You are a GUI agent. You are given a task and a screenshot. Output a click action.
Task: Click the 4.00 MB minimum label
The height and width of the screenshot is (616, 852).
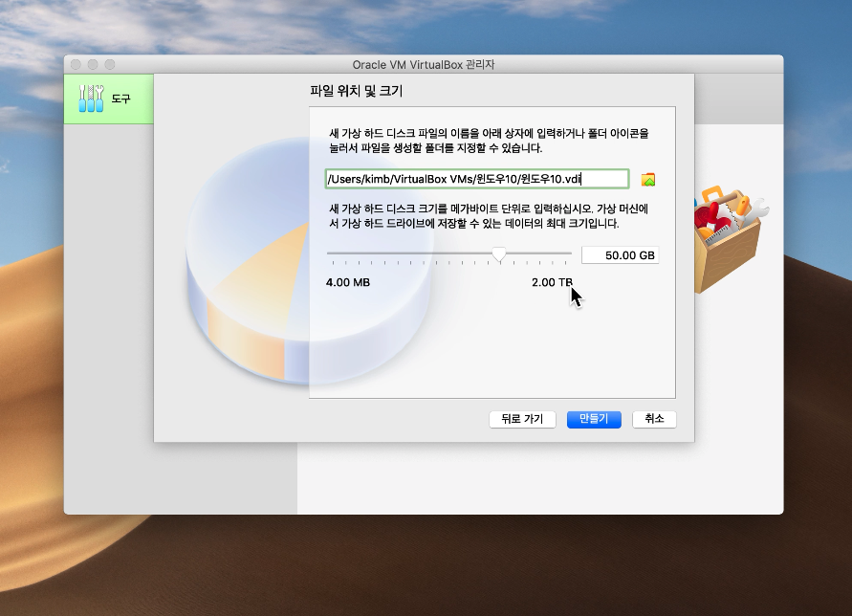tap(348, 282)
